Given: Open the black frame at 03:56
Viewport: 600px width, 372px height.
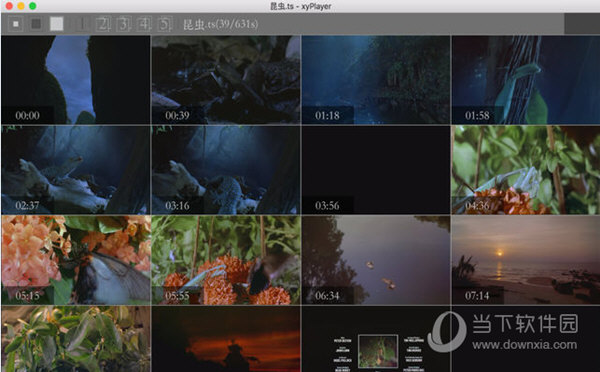Looking at the screenshot, I should (x=376, y=170).
